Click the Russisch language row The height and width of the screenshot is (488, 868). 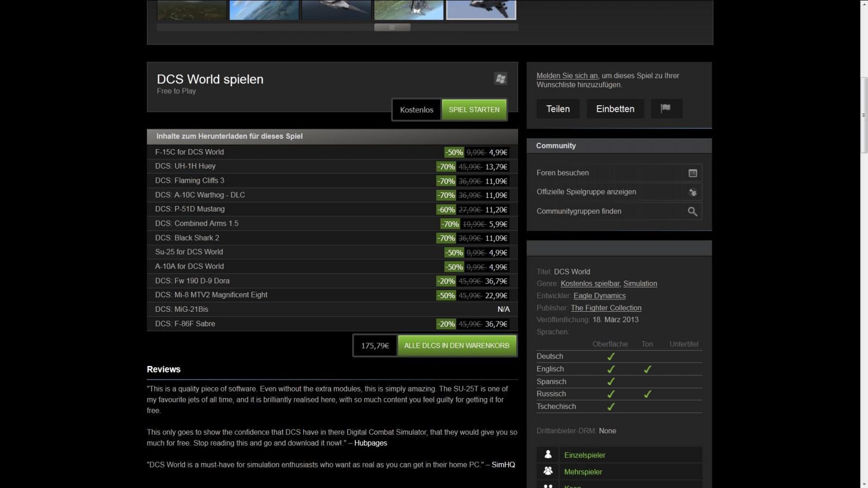click(619, 394)
